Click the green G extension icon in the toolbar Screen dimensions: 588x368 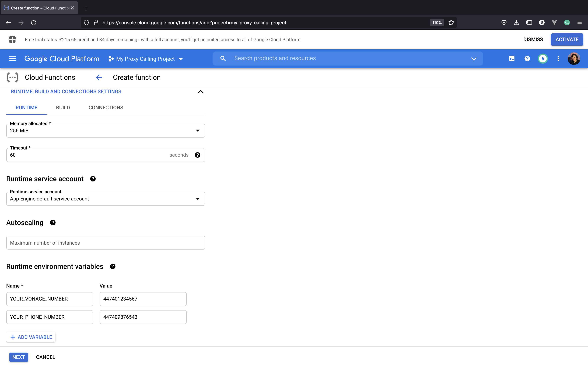567,23
